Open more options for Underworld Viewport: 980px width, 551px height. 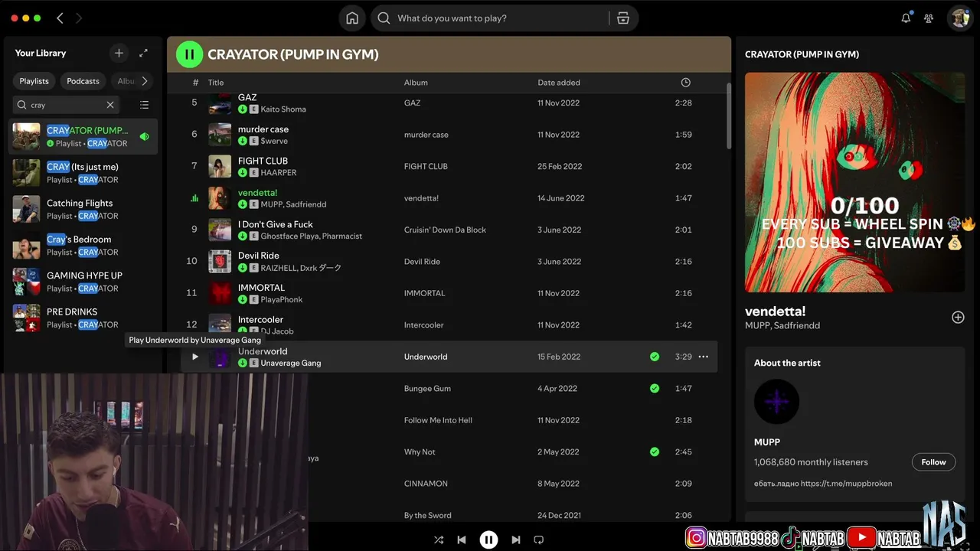(x=703, y=357)
